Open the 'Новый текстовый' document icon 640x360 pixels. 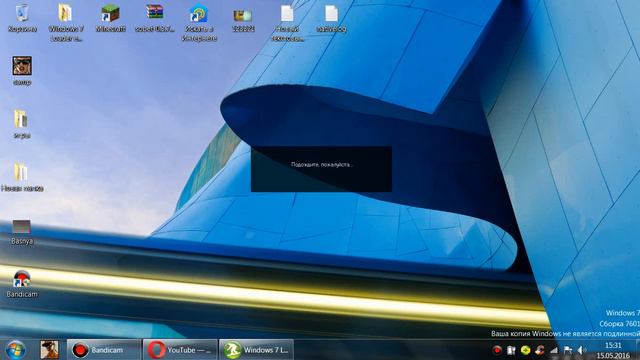point(287,22)
